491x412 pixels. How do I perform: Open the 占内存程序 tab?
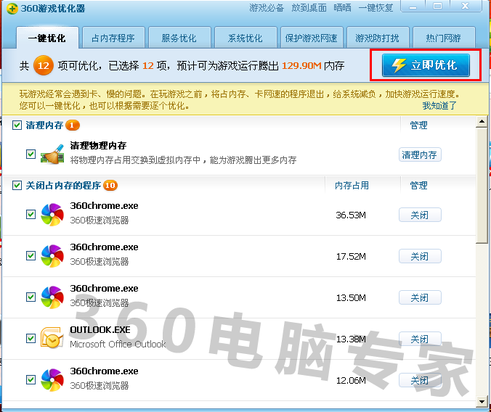point(113,38)
